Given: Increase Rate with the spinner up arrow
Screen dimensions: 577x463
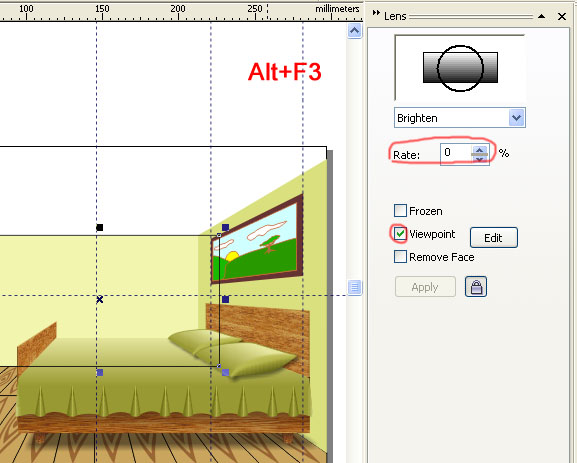Looking at the screenshot, I should point(479,149).
